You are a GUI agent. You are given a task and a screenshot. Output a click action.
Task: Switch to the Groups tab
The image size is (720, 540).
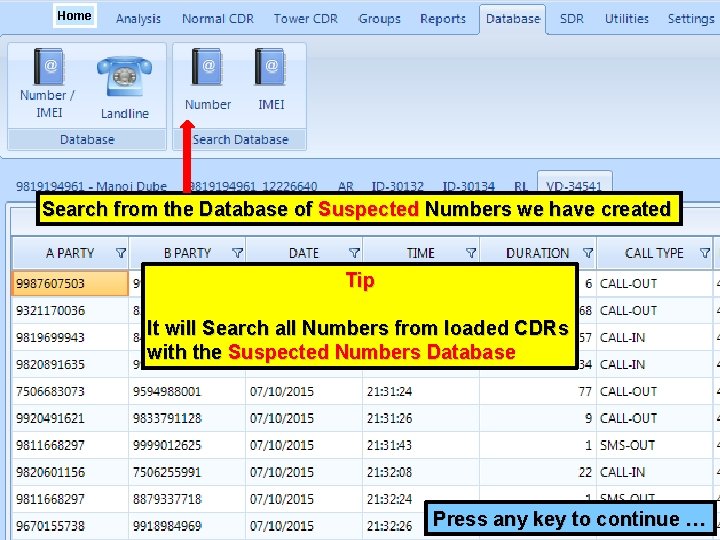point(379,19)
